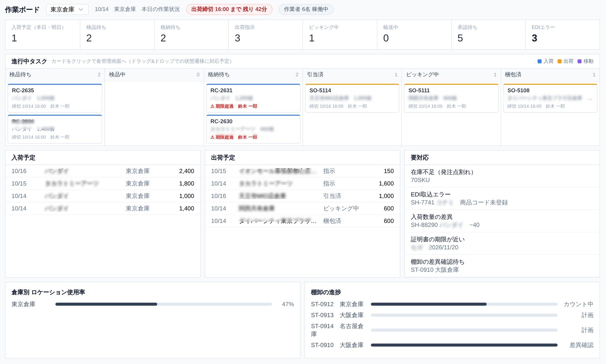Open the EDIエラー summary tile
606x364 pixels.
[x=562, y=35]
